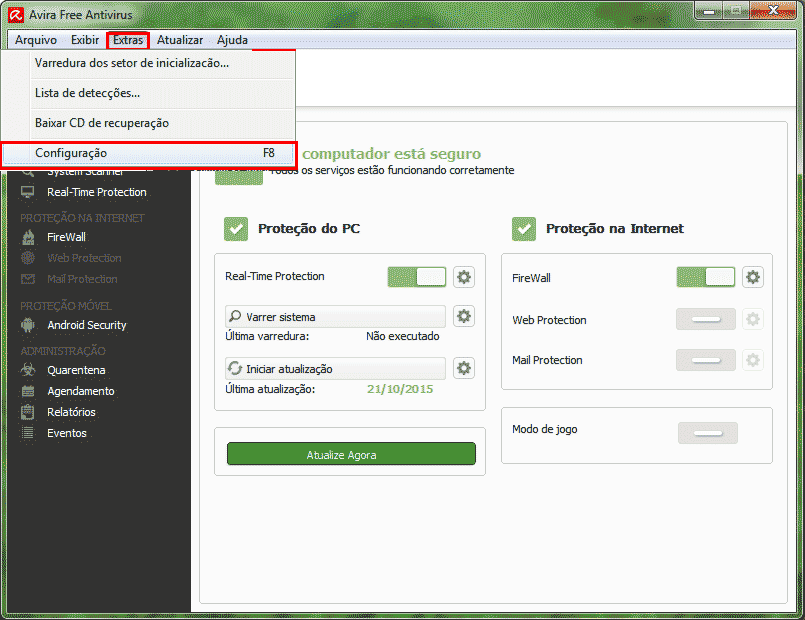Open Agendamento in the sidebar
Screen dimensions: 805x620
tap(81, 391)
